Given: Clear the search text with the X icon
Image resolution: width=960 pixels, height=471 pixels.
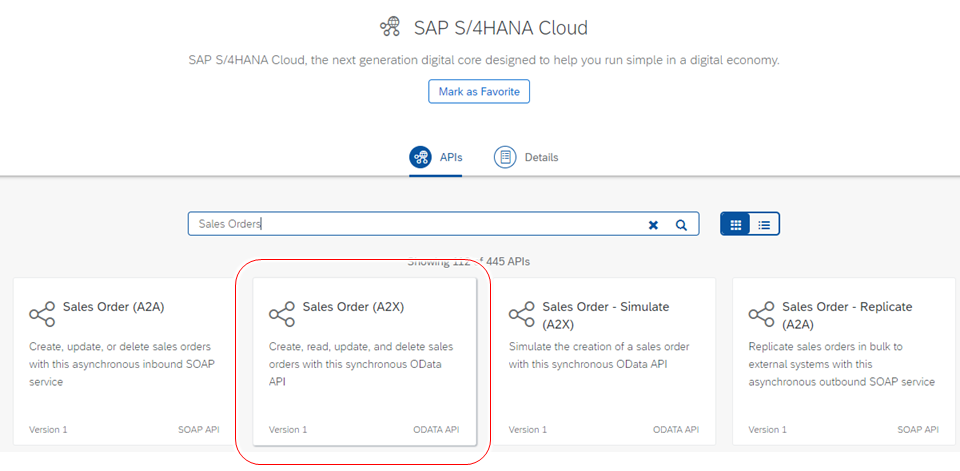Looking at the screenshot, I should pyautogui.click(x=653, y=225).
